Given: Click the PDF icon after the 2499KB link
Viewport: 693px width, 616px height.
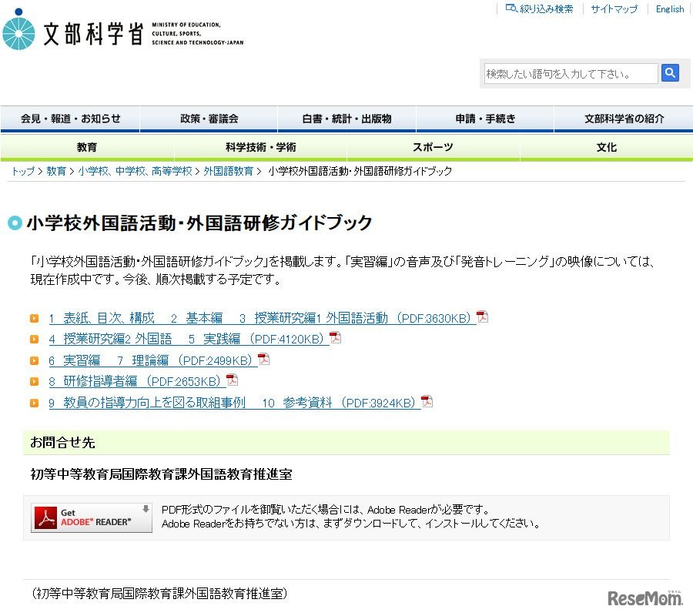Looking at the screenshot, I should [264, 359].
